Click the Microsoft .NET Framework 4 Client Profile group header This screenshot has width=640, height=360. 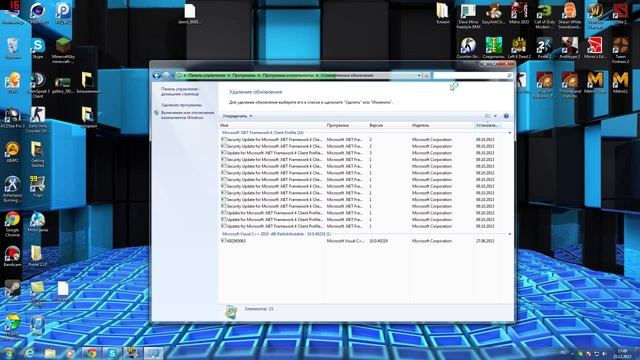pos(262,133)
